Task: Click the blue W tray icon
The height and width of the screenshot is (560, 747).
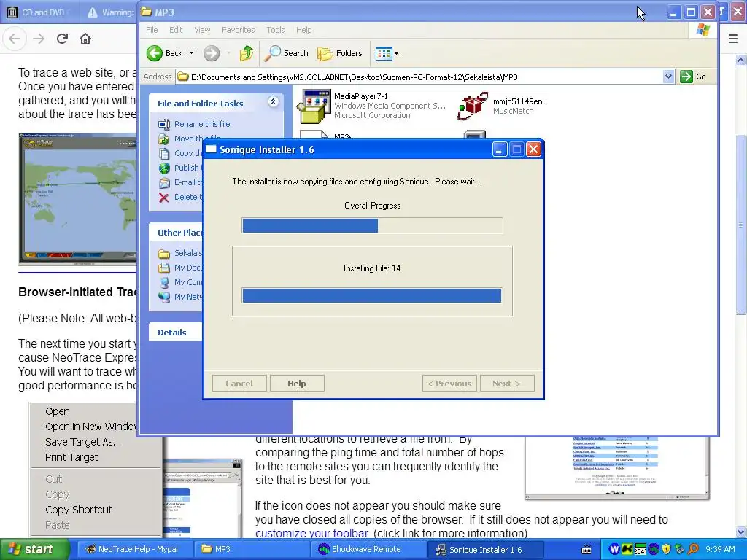Action: (x=614, y=550)
